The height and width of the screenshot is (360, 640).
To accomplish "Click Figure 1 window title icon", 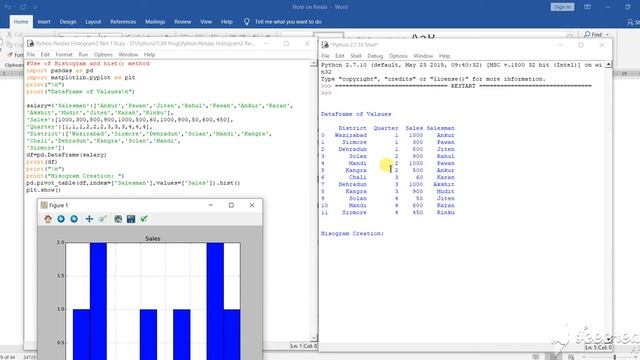I will (x=44, y=205).
